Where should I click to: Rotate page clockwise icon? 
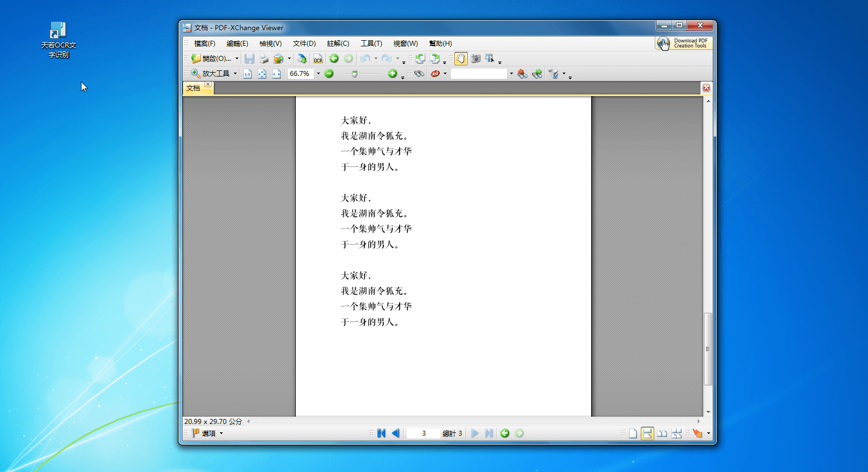(435, 59)
